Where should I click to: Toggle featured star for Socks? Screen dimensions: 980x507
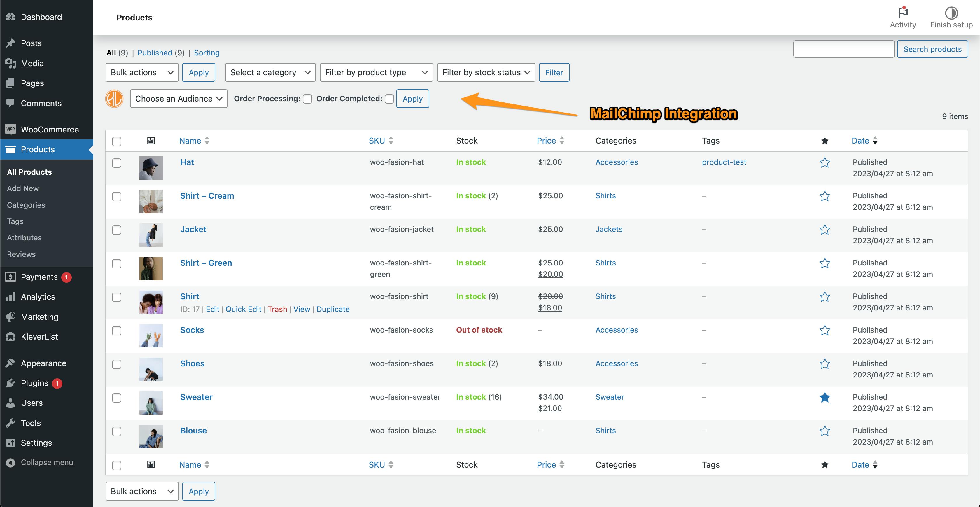825,330
